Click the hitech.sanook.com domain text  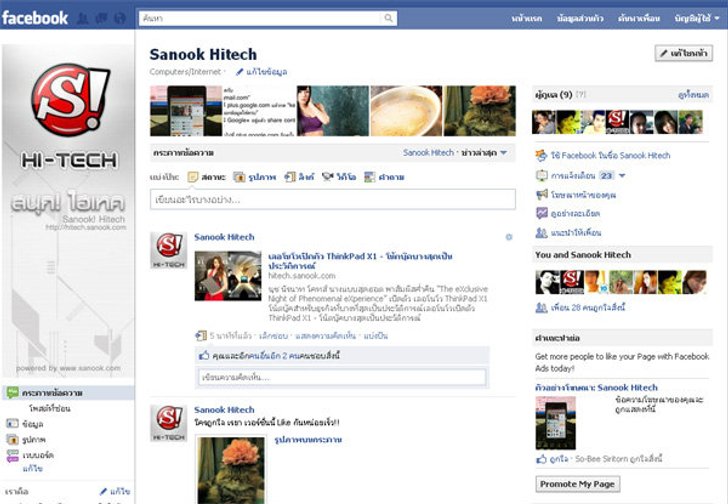[301, 276]
